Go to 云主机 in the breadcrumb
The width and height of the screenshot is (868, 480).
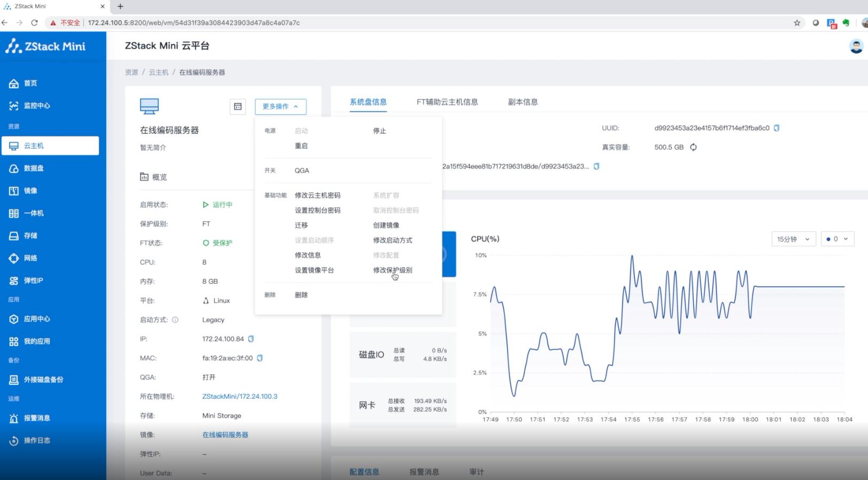click(159, 72)
